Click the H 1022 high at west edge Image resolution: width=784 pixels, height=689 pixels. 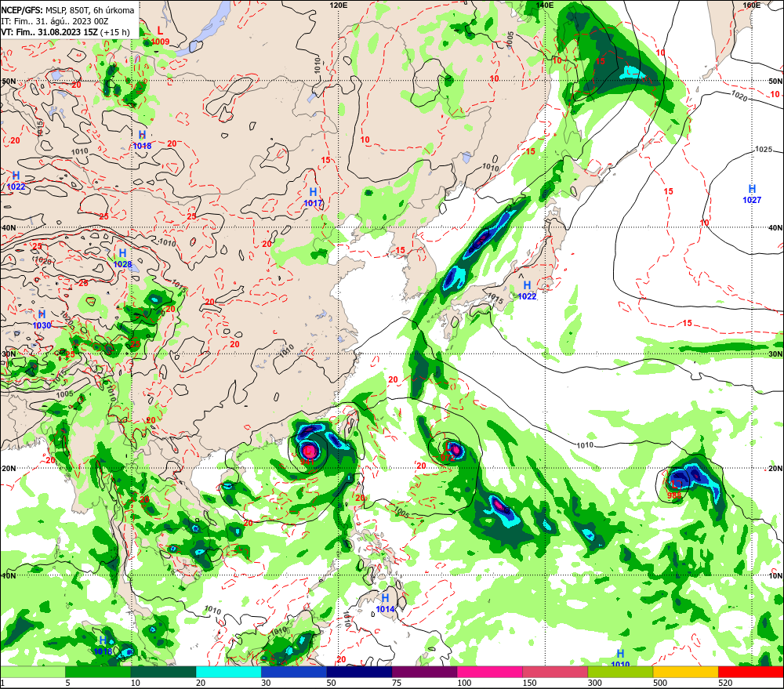pos(16,181)
